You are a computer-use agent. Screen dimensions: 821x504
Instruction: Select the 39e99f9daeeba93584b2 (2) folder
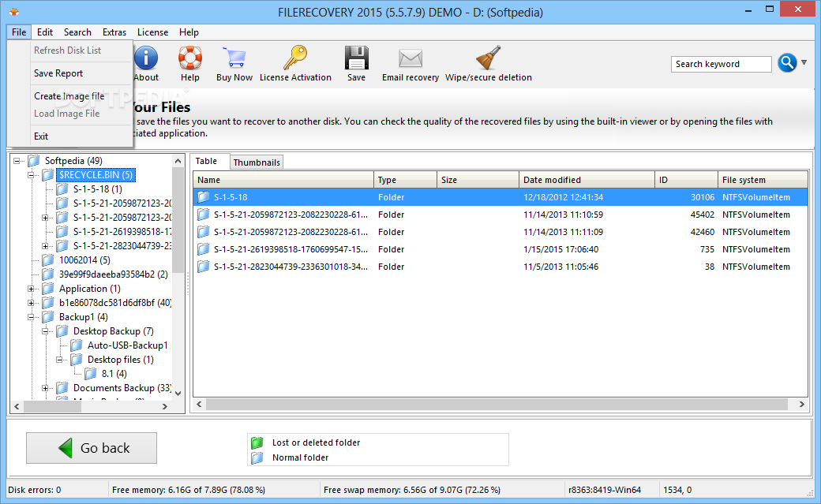coord(113,274)
